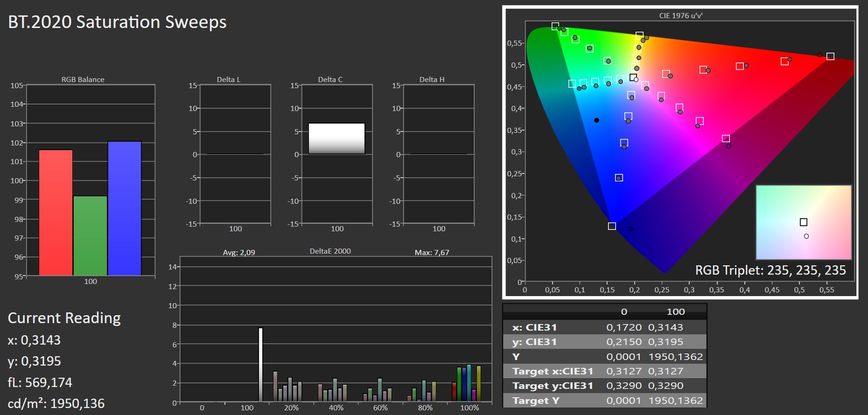Click Target y:CIE31 value in column 100

665,386
